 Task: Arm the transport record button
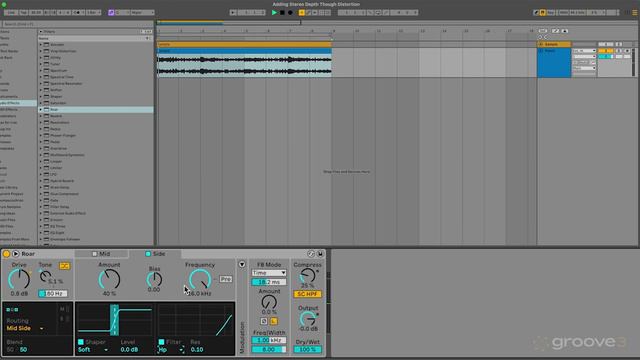point(290,13)
